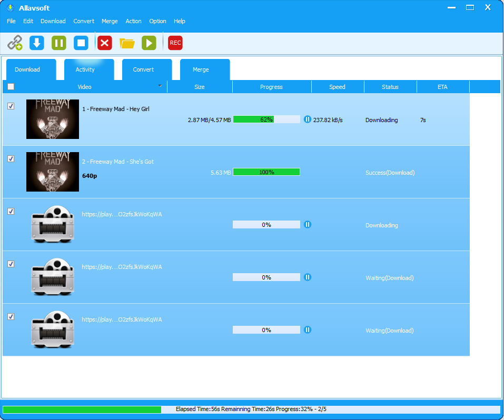Screen dimensions: 504x420
Task: Click the '640p' quality label
Action: pyautogui.click(x=90, y=176)
